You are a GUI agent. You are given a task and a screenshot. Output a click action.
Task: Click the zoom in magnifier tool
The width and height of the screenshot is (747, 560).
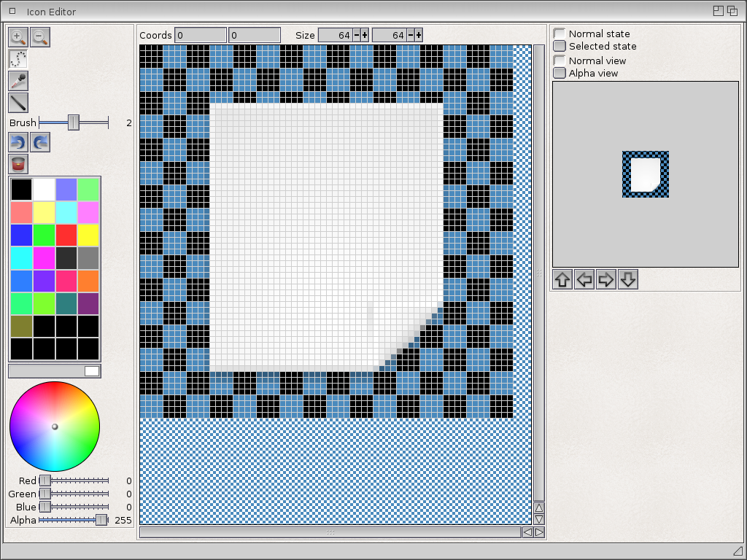click(x=18, y=37)
